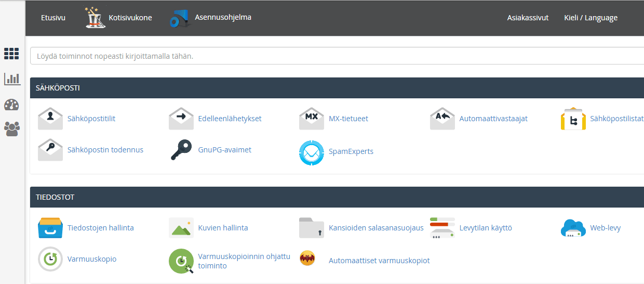Click the MX-tietueet envelope icon

click(312, 119)
